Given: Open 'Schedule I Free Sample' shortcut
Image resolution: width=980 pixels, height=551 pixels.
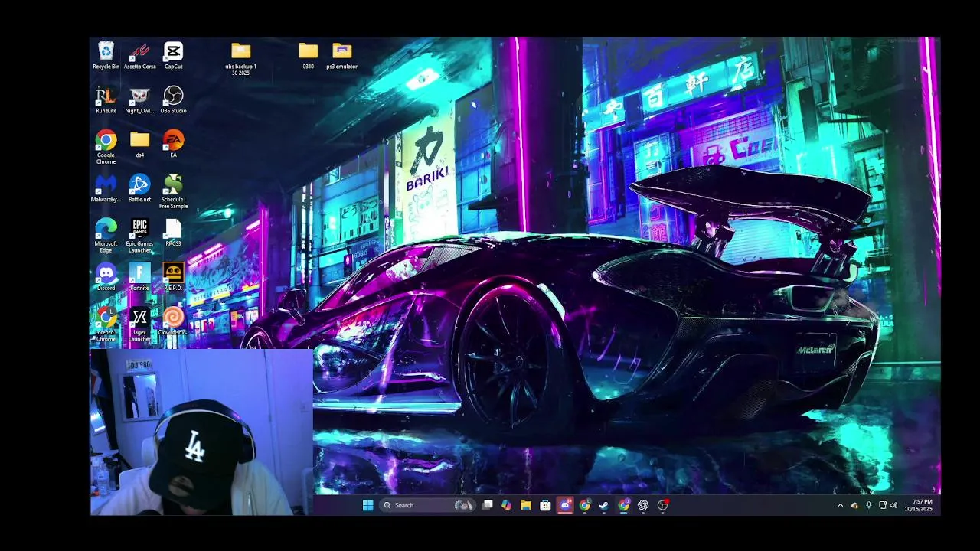Looking at the screenshot, I should [x=174, y=192].
